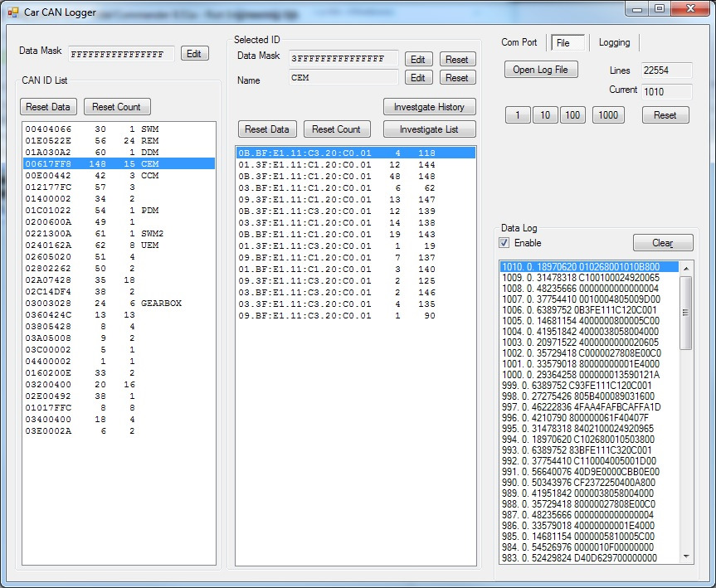716x588 pixels.
Task: Select CAN ID 01C01022 PDM row
Action: tap(119, 211)
